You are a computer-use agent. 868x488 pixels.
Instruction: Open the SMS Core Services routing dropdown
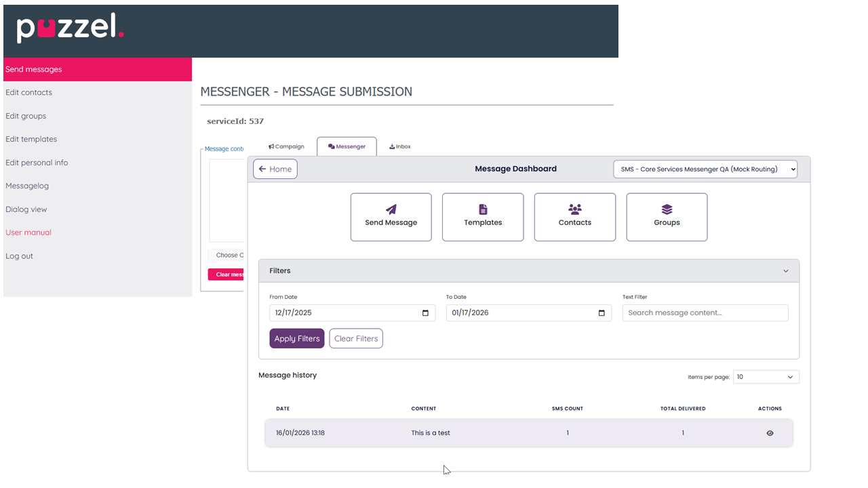(x=705, y=169)
